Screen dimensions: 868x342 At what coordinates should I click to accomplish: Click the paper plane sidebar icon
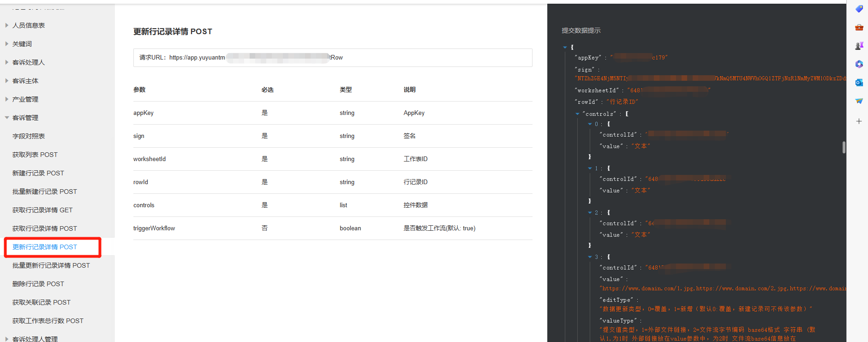point(859,101)
